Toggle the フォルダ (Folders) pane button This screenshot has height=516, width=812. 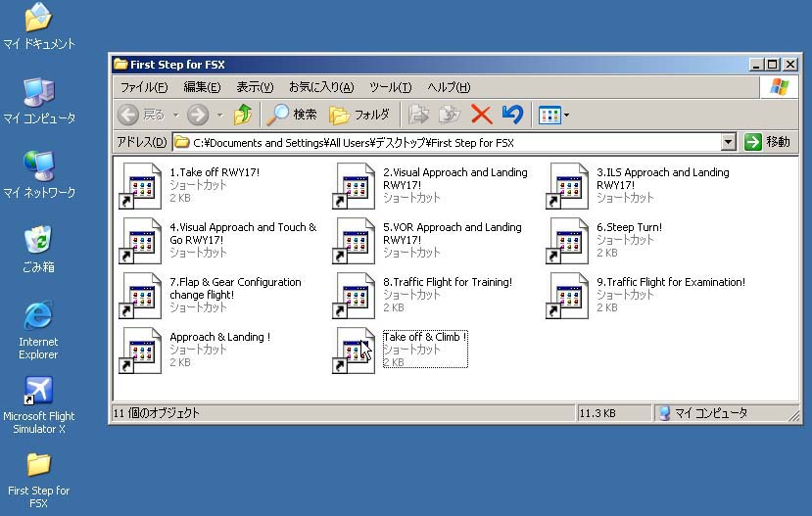point(359,115)
